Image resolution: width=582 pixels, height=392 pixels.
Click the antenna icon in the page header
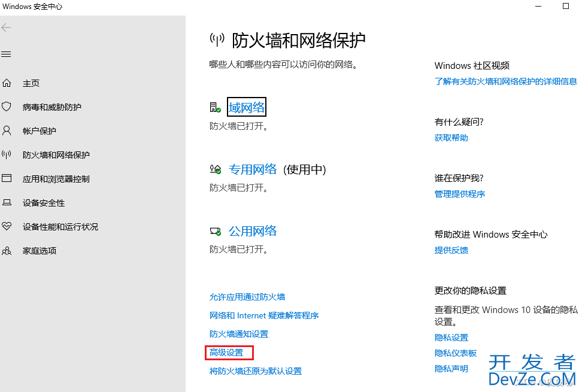pos(217,39)
